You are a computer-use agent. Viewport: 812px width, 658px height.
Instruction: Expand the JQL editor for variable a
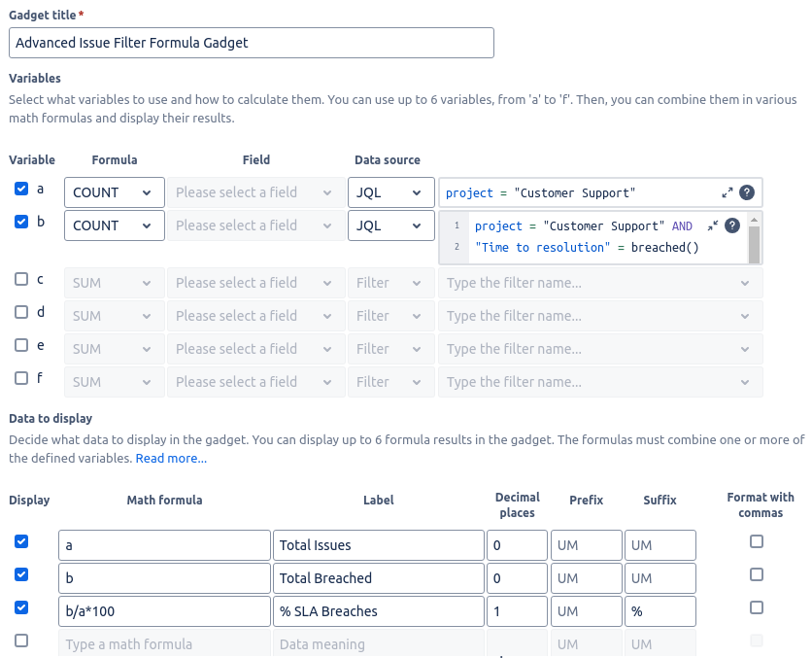coord(727,192)
